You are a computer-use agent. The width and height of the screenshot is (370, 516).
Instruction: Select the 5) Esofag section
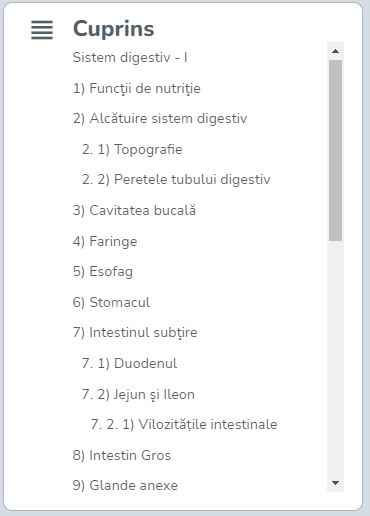pos(103,272)
